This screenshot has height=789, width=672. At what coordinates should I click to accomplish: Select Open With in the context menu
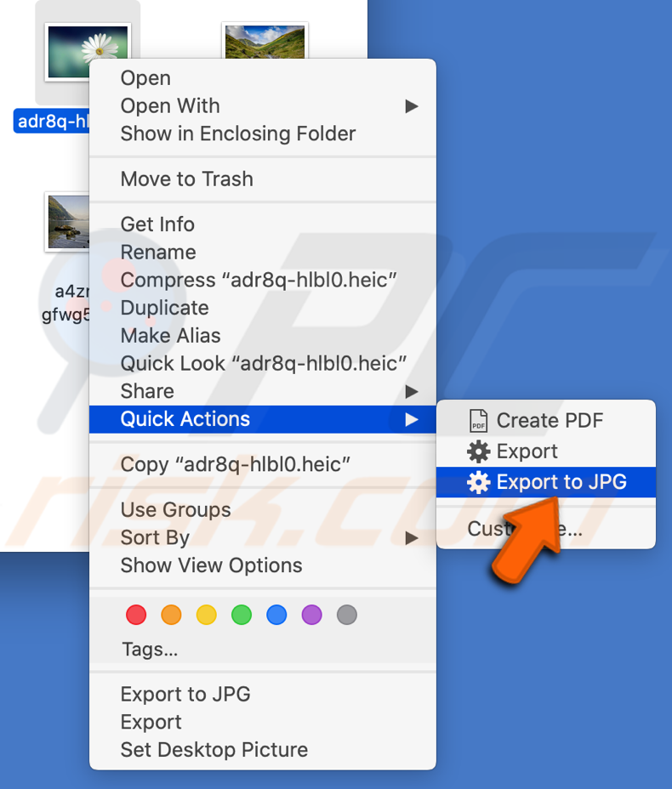pos(263,106)
